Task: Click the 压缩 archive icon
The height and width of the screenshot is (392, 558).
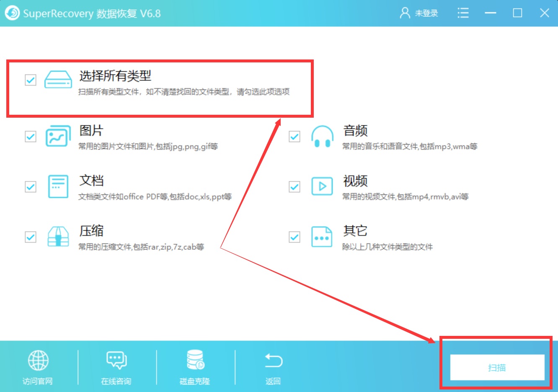Action: pos(58,237)
